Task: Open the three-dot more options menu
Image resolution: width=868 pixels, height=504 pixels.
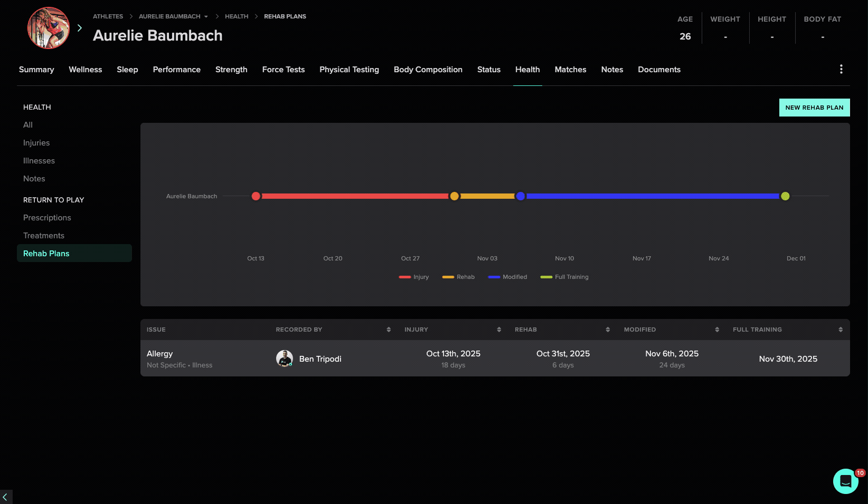Action: [x=841, y=69]
